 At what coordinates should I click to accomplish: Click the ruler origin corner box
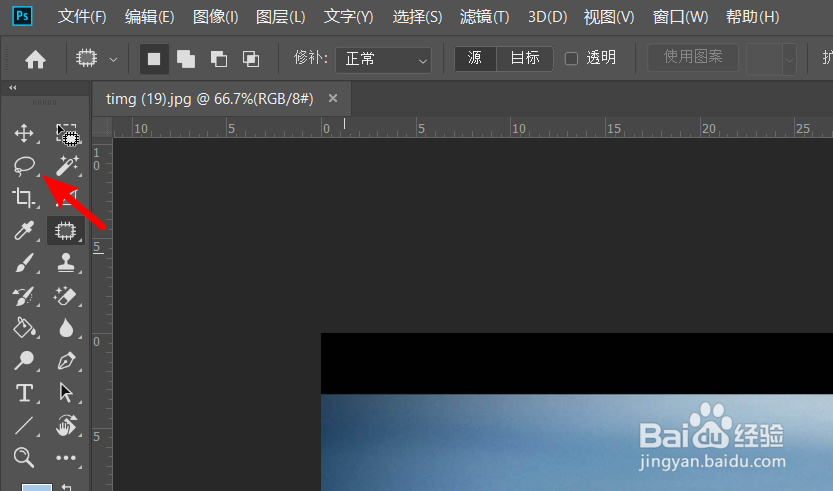(103, 128)
